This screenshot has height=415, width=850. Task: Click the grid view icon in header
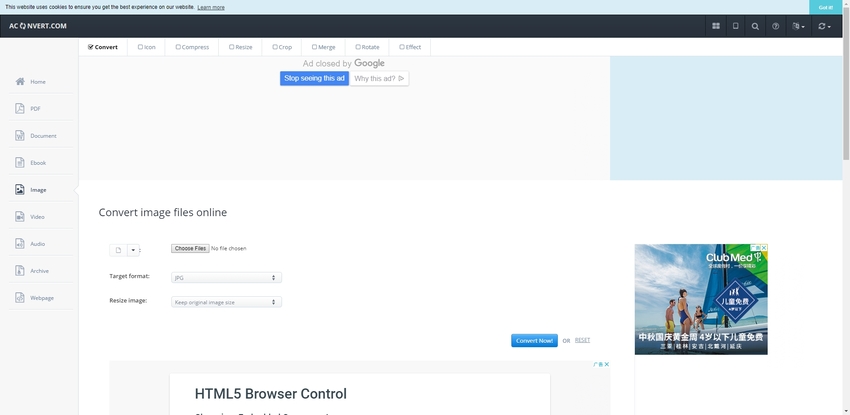pyautogui.click(x=716, y=26)
